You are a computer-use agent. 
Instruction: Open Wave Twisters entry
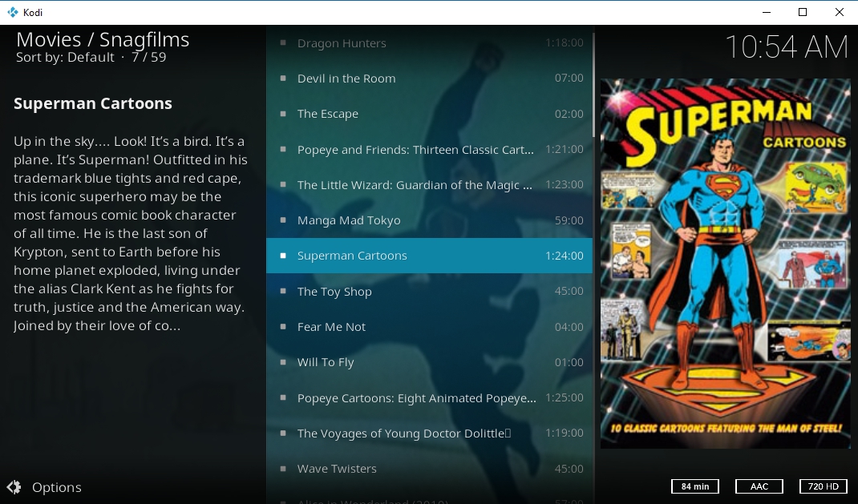pos(429,469)
